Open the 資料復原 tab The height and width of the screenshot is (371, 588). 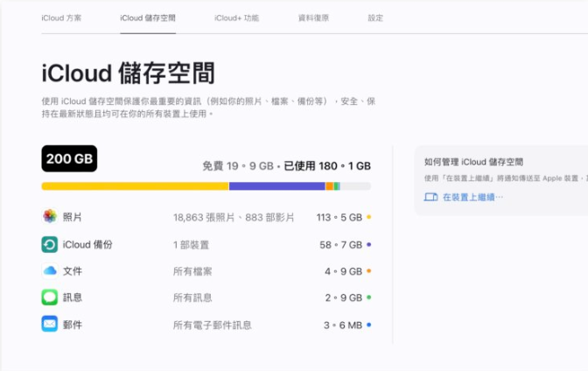tap(313, 18)
